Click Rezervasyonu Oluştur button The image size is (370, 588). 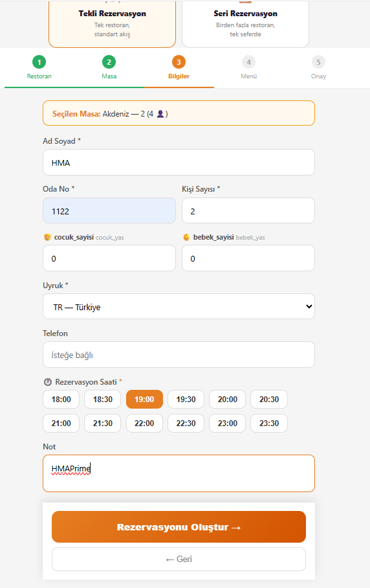pos(179,526)
